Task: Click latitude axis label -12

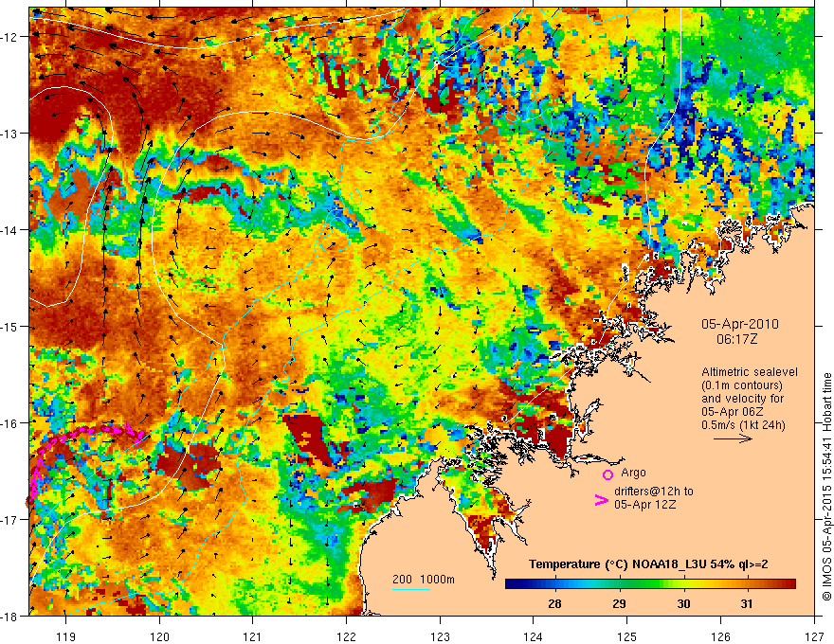Action: pyautogui.click(x=9, y=37)
